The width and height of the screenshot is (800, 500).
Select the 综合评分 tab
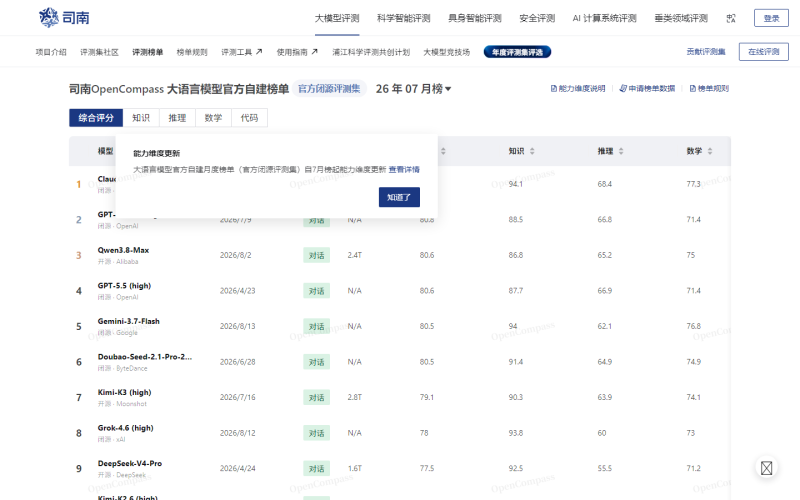pyautogui.click(x=96, y=118)
